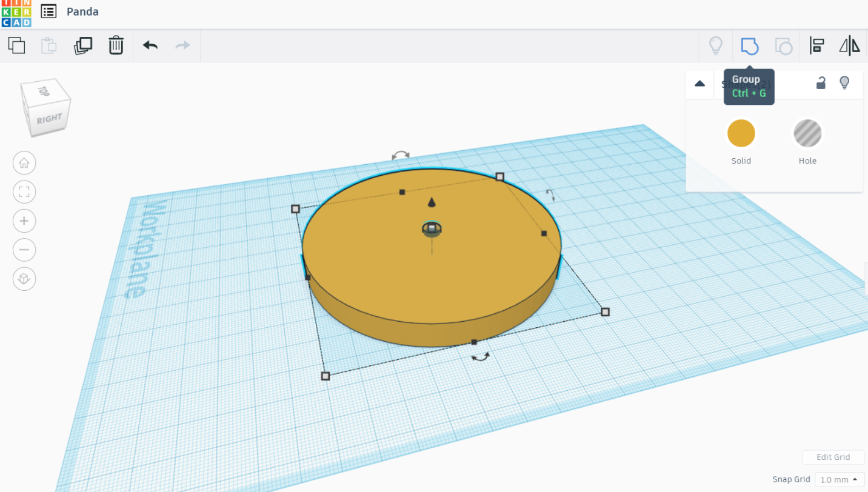Toggle the lock editing padlock
Viewport: 868px width, 492px height.
point(821,83)
